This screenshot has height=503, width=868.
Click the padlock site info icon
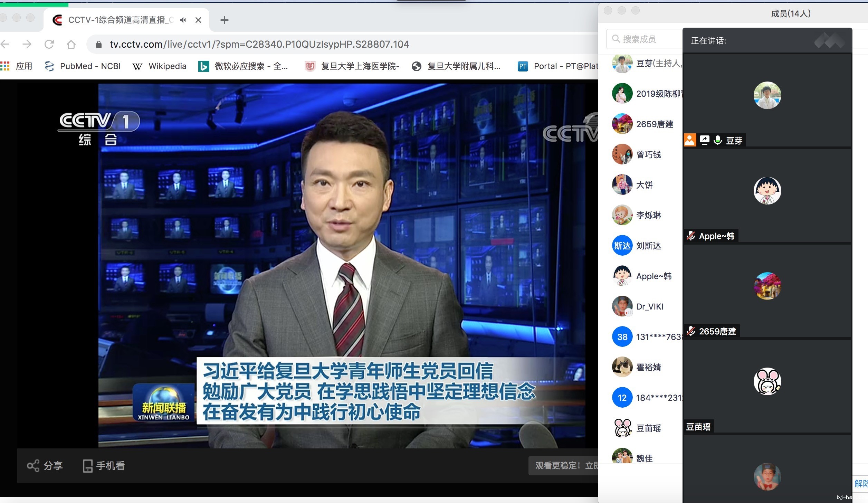click(x=99, y=44)
